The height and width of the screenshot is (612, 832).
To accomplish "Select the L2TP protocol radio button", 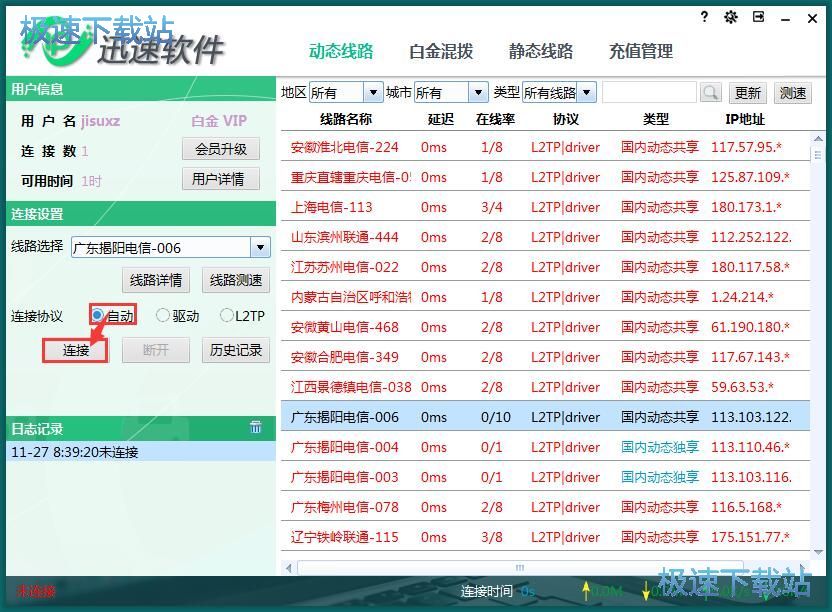I will [227, 315].
